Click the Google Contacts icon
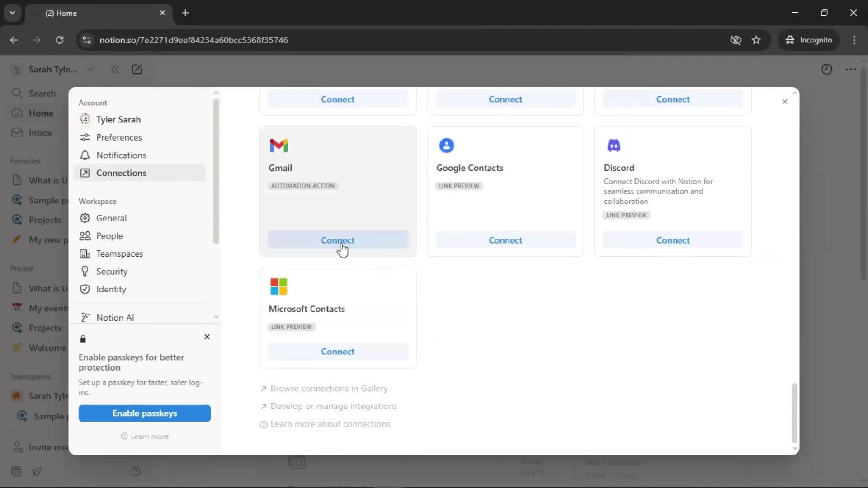Image resolution: width=868 pixels, height=488 pixels. click(446, 145)
